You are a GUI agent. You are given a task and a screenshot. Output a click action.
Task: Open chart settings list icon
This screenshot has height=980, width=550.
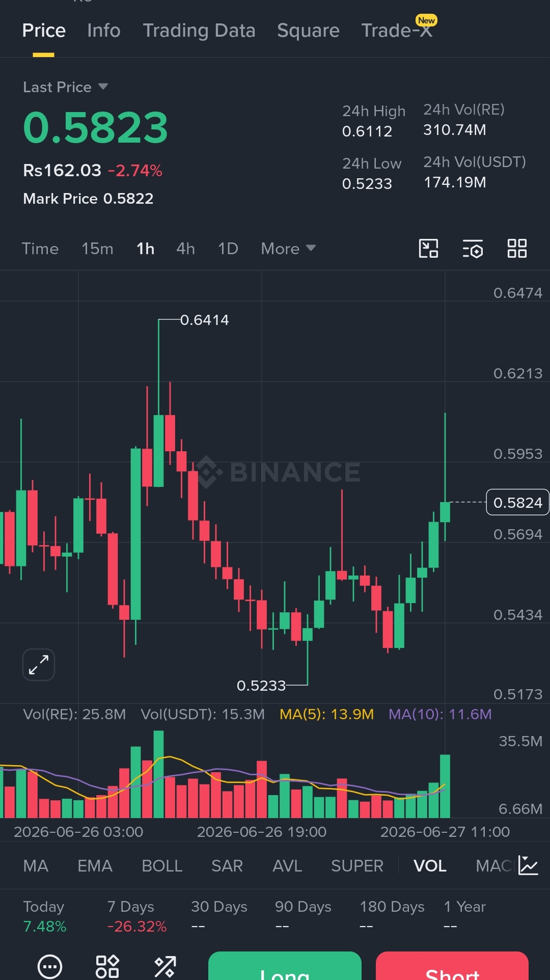click(473, 249)
